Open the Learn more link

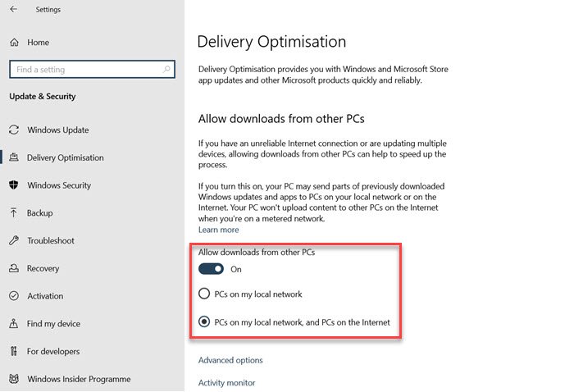pos(219,230)
